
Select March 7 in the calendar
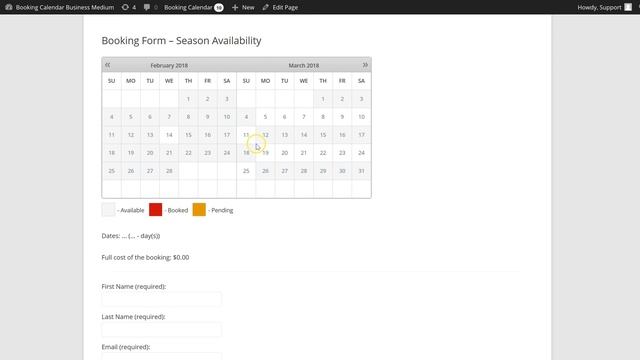pyautogui.click(x=304, y=117)
